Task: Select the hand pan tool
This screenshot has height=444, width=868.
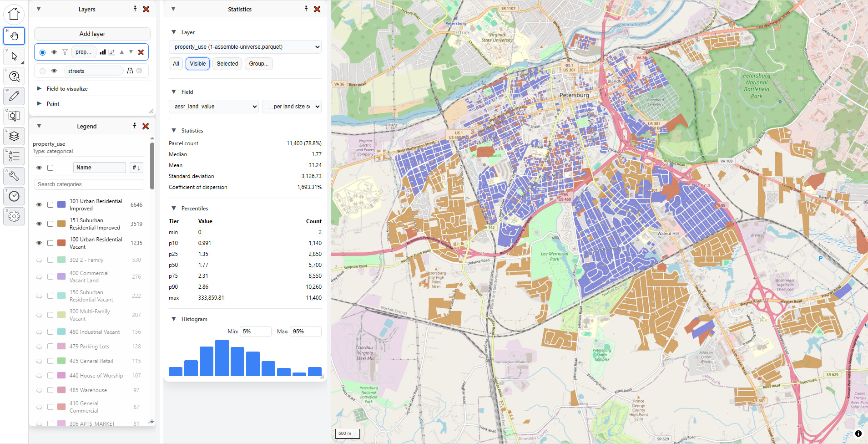Action: (x=14, y=36)
